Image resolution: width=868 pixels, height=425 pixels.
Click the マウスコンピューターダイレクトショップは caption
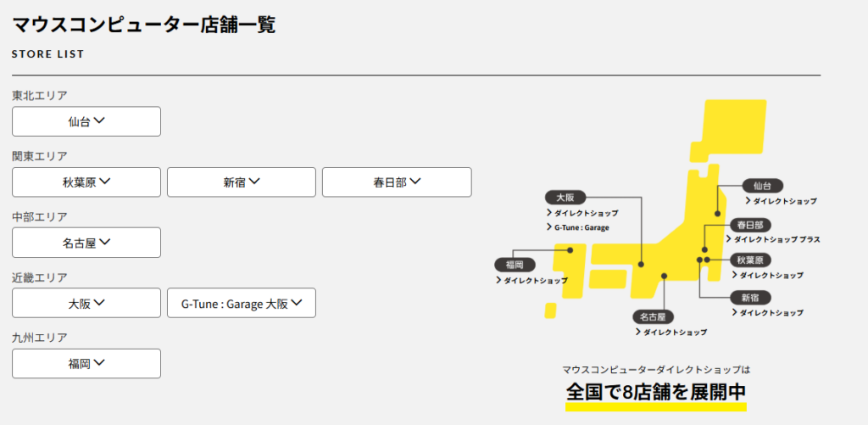click(656, 368)
